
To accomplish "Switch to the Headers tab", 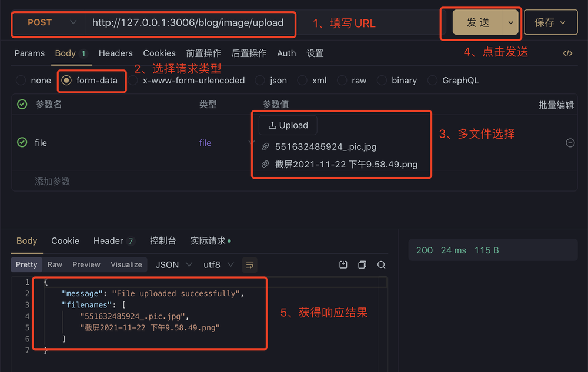I will click(x=115, y=53).
